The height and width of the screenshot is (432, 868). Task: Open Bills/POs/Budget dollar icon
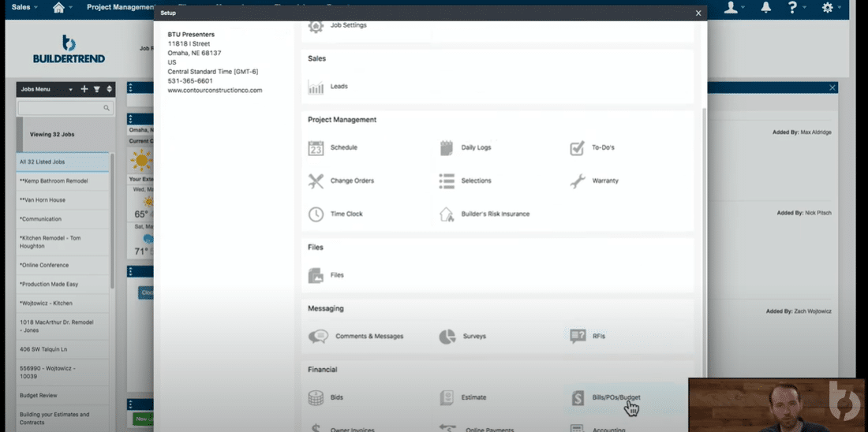click(577, 397)
